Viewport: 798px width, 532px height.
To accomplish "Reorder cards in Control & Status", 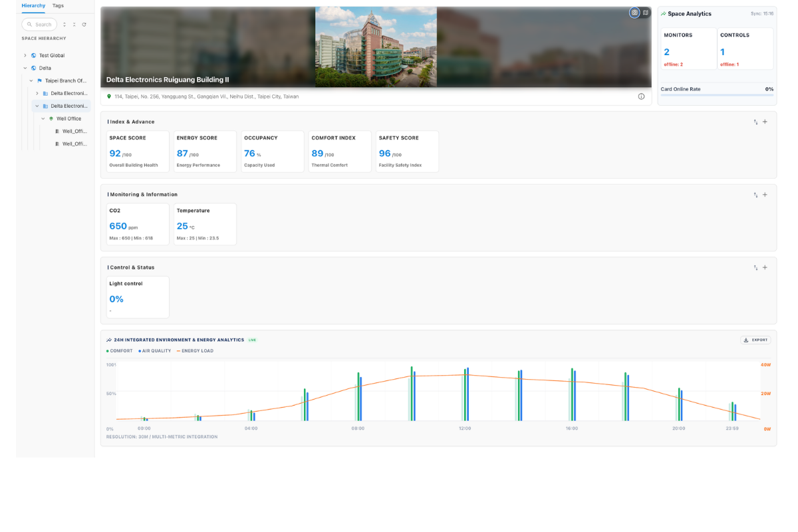I will coord(755,267).
